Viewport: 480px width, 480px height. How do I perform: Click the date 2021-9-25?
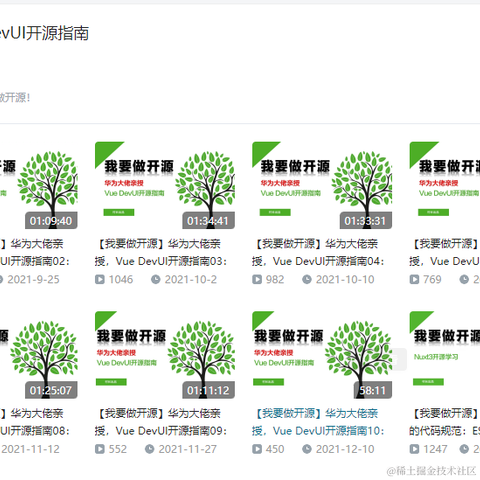[33, 279]
